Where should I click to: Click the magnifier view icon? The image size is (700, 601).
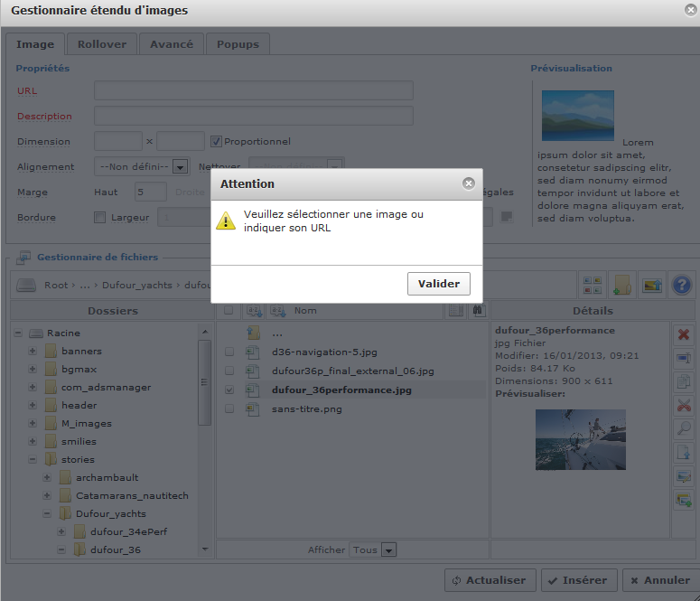[x=684, y=428]
